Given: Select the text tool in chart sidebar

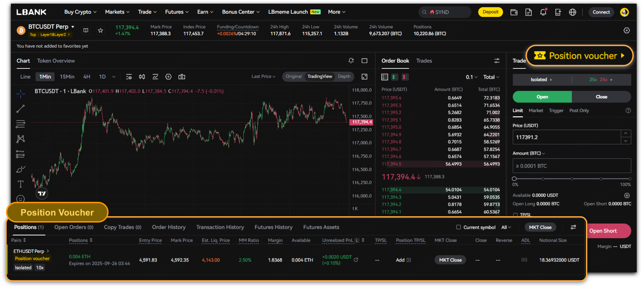Looking at the screenshot, I should click(20, 184).
